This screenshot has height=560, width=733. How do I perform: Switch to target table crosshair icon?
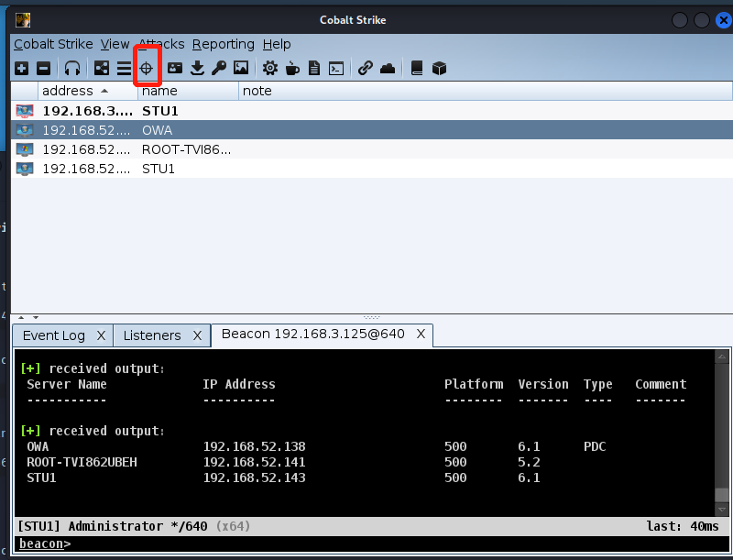click(147, 68)
